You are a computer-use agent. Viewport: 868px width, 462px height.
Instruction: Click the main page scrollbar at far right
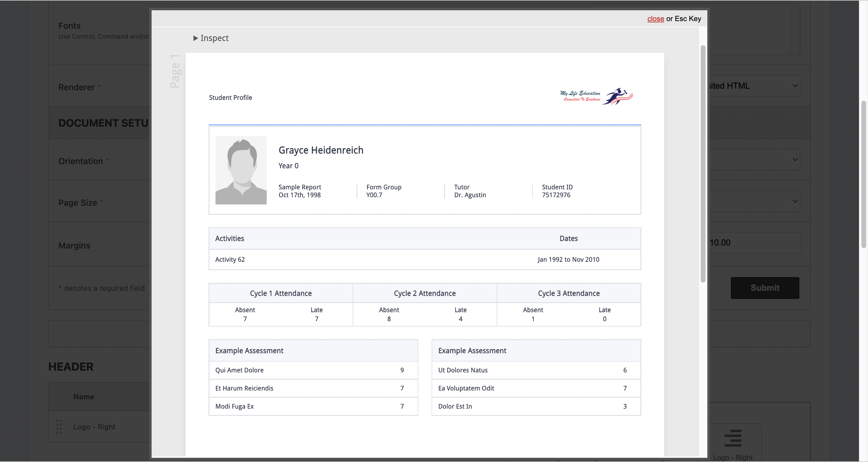863,174
